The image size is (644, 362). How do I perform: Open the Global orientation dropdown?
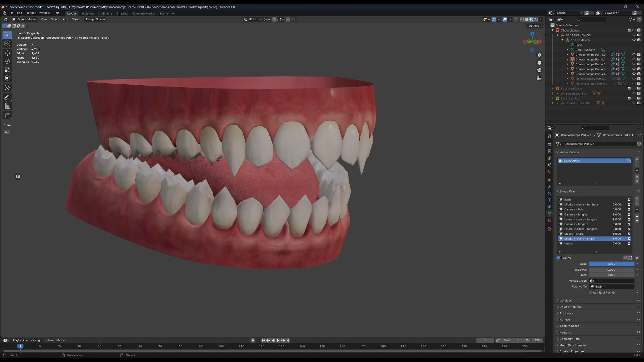pos(253,19)
